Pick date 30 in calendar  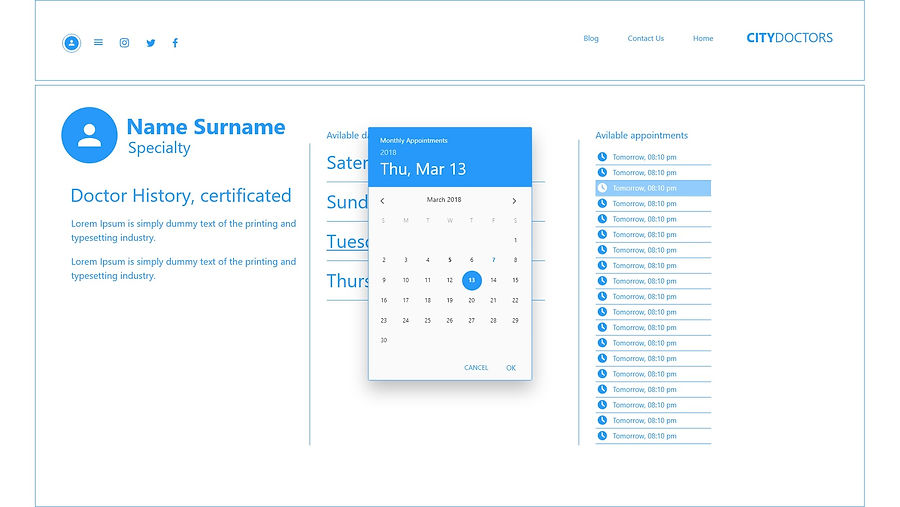point(384,340)
